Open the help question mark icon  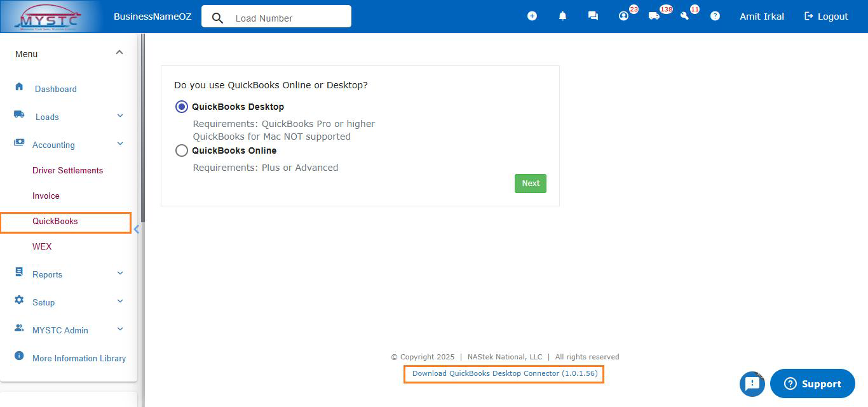point(715,16)
